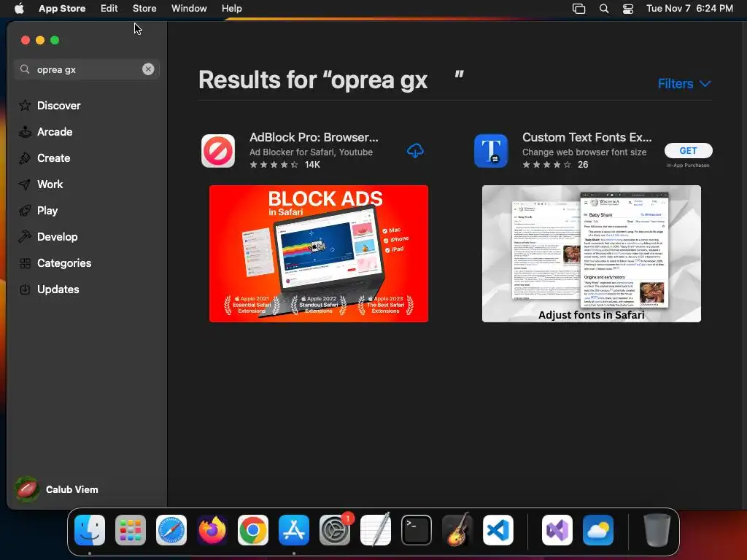Launch Terminal from the Dock
The image size is (747, 560).
pos(417,529)
